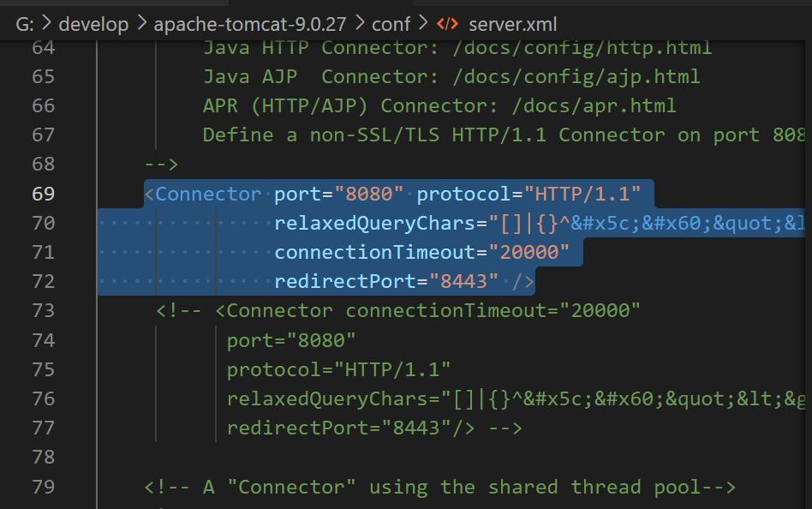Click the 'Connector' tag name on line 69
812x509 pixels.
[x=208, y=194]
